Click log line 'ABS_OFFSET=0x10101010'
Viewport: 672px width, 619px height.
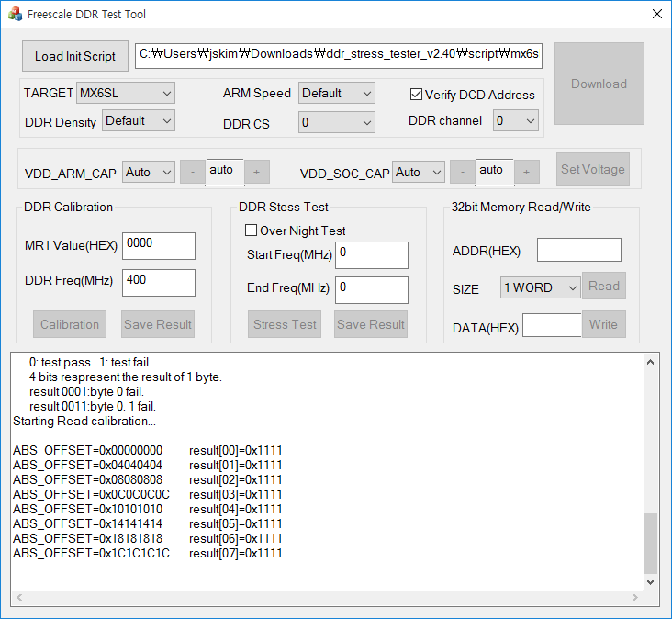88,510
